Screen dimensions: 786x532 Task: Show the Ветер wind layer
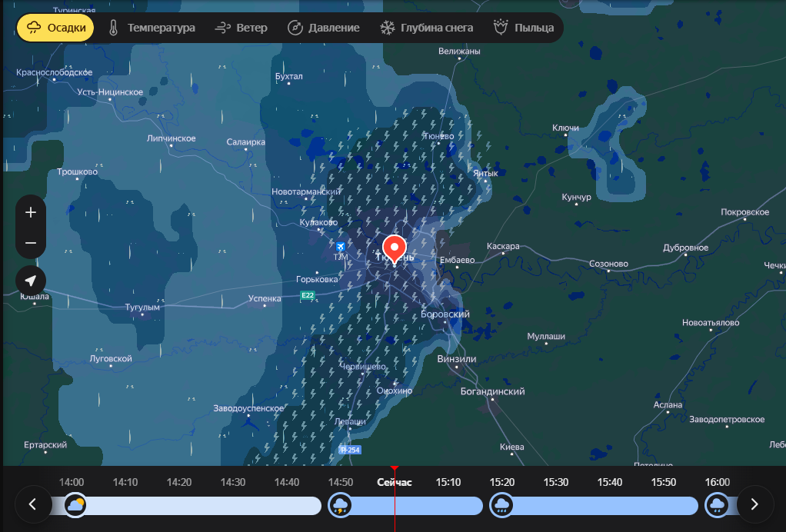(x=241, y=28)
